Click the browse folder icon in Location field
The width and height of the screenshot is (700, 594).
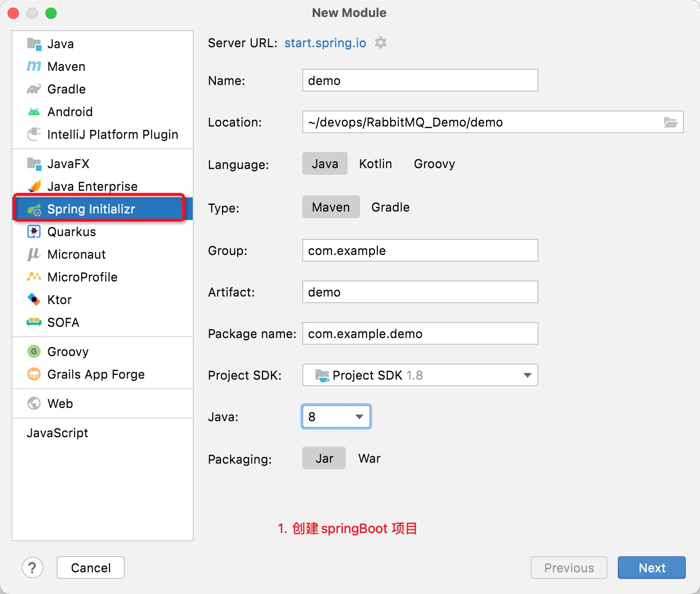click(671, 122)
